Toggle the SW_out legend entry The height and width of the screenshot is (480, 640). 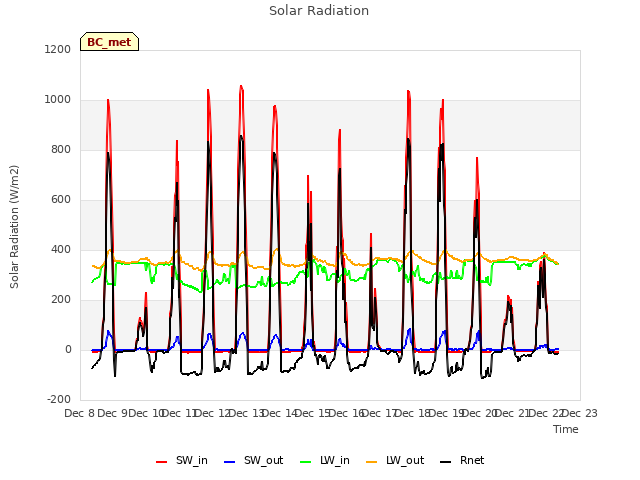point(253,461)
